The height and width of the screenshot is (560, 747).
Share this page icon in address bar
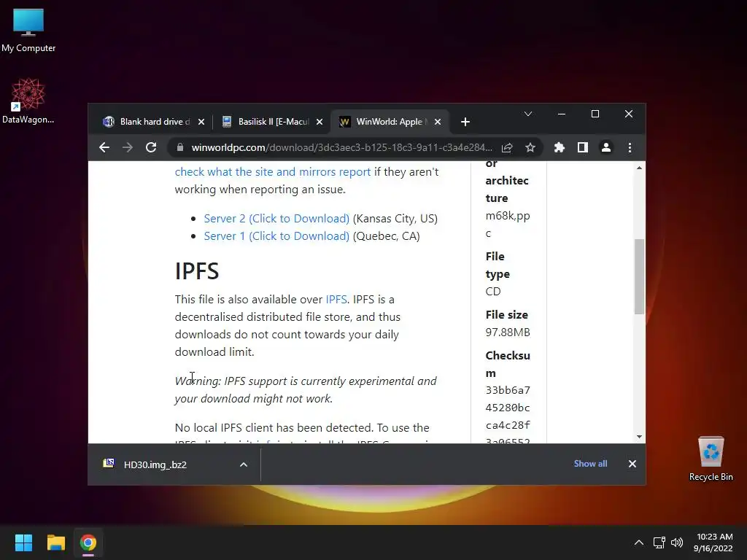coord(508,147)
